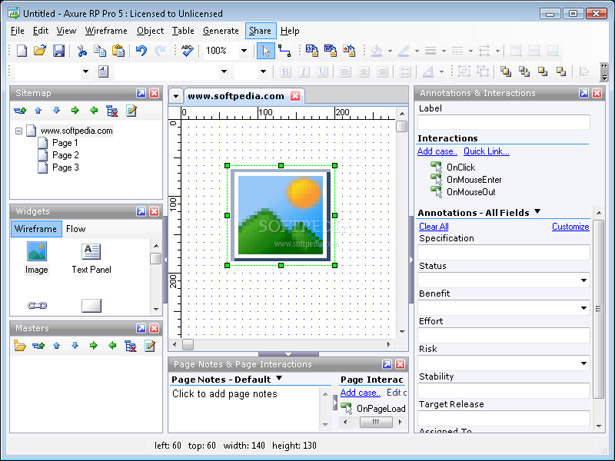Open the Risk dropdown

tap(584, 363)
